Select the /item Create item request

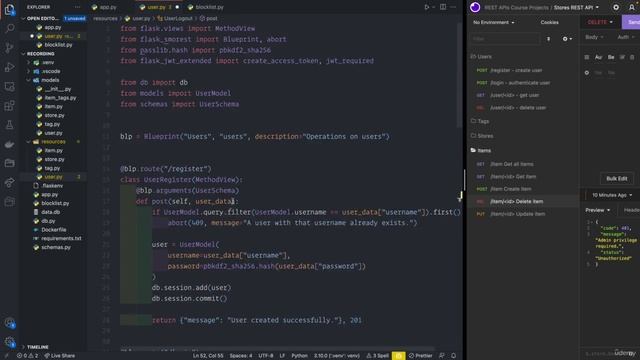[x=511, y=189]
